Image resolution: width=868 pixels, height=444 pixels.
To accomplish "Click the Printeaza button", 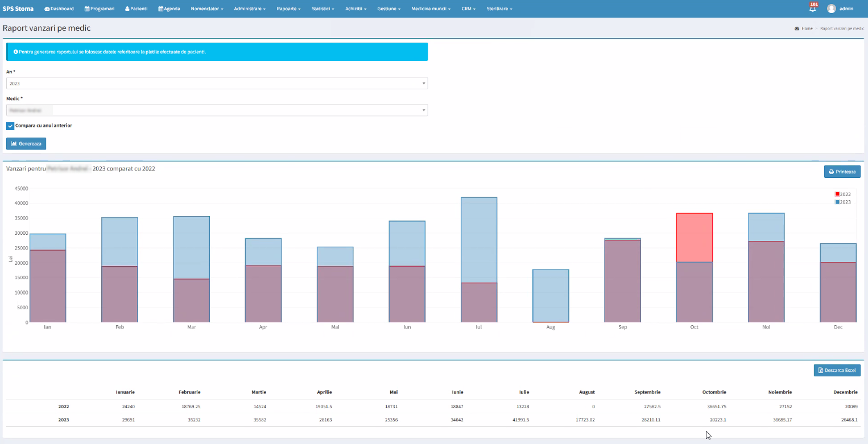I will click(x=842, y=172).
